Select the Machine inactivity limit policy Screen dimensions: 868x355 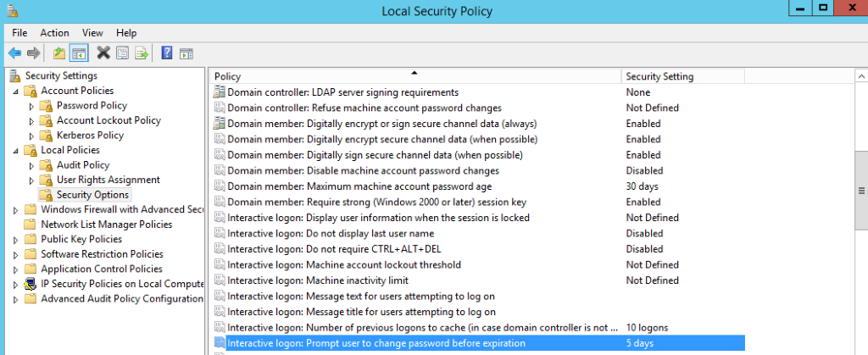coord(318,280)
